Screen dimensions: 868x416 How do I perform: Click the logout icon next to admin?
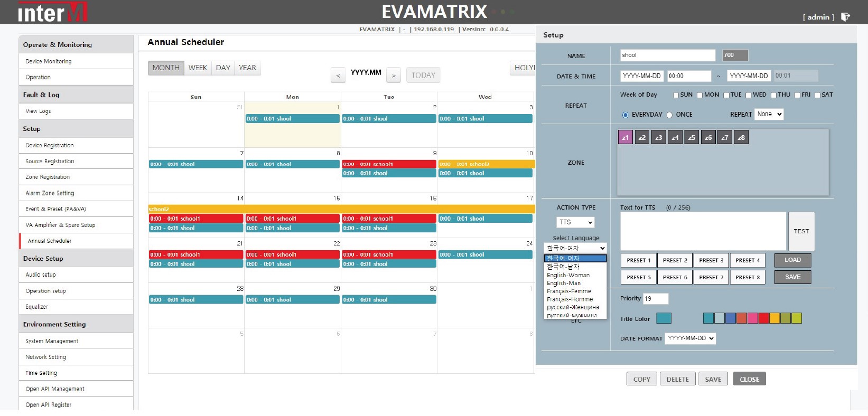click(845, 17)
